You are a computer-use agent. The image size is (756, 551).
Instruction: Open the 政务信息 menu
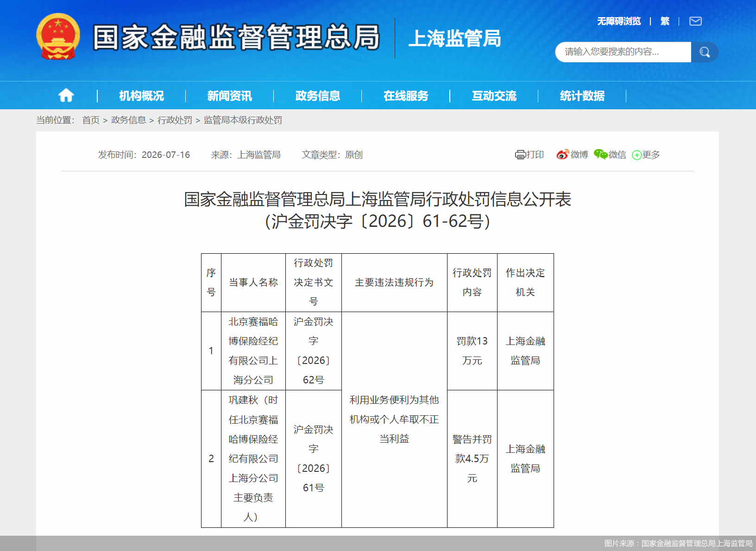[x=318, y=96]
